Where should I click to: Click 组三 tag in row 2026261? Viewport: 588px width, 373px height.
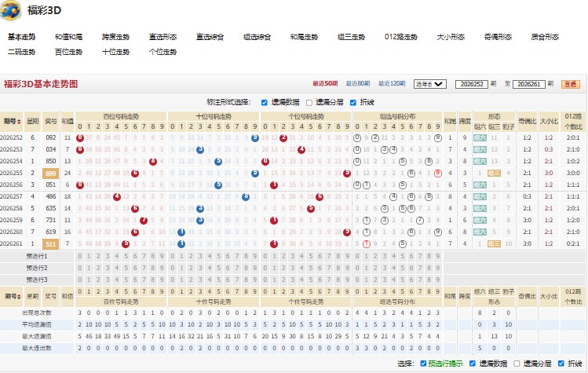(494, 243)
